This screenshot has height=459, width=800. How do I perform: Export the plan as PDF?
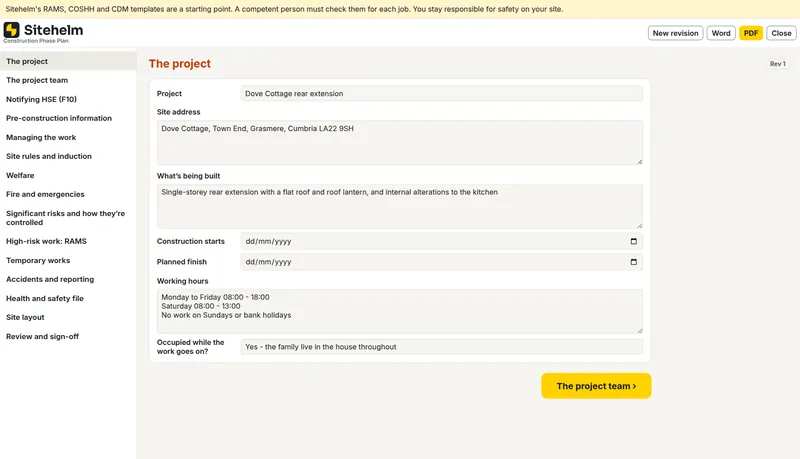tap(751, 33)
